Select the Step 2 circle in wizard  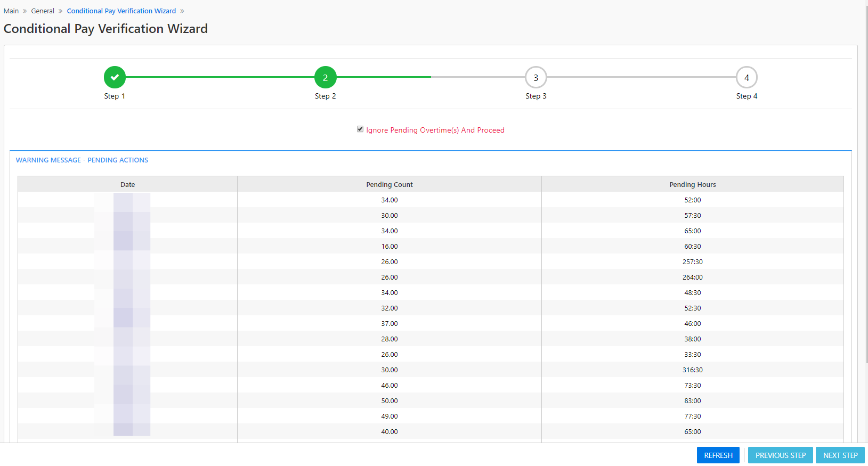[325, 77]
